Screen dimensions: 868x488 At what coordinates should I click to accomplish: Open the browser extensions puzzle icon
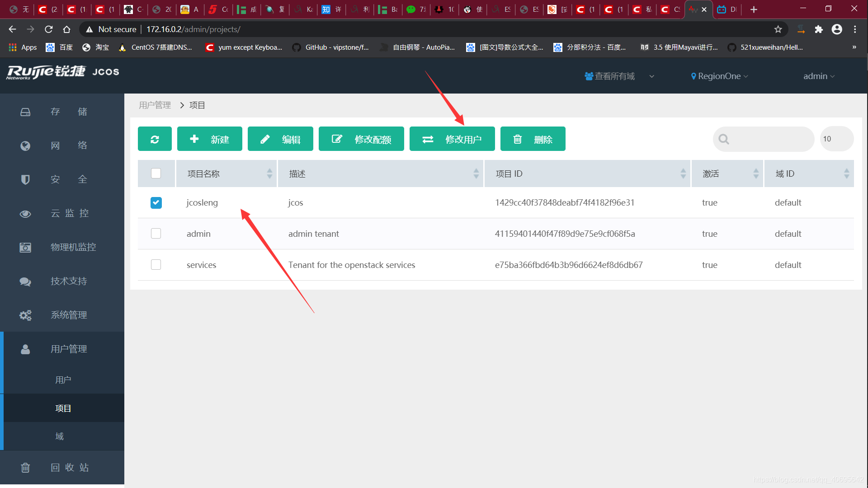tap(819, 29)
